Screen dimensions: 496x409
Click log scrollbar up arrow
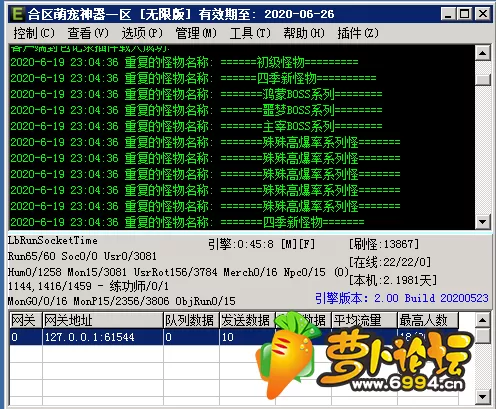pos(483,53)
